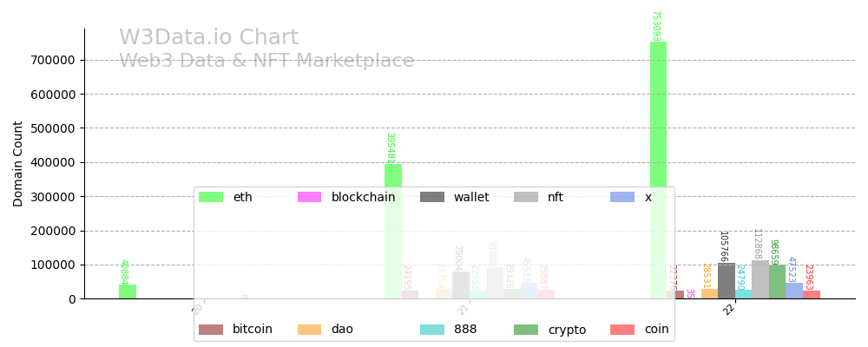Click the cyan 888 legend swatch
Image resolution: width=868 pixels, height=347 pixels.
(432, 330)
